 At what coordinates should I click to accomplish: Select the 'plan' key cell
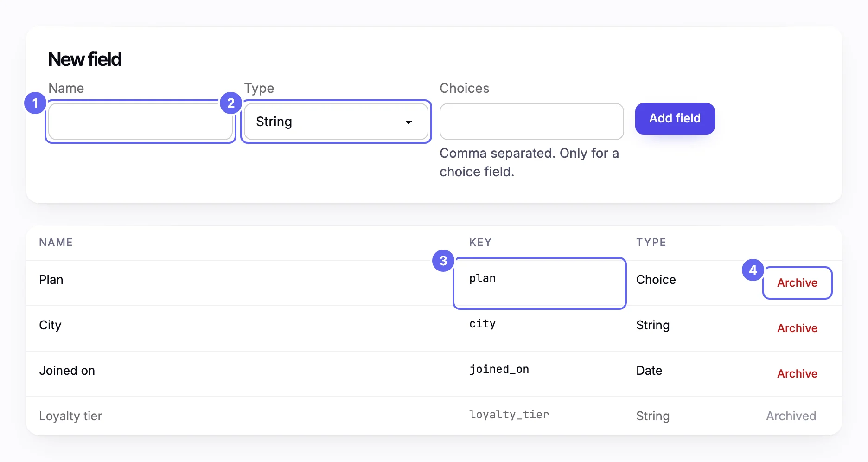pyautogui.click(x=540, y=283)
